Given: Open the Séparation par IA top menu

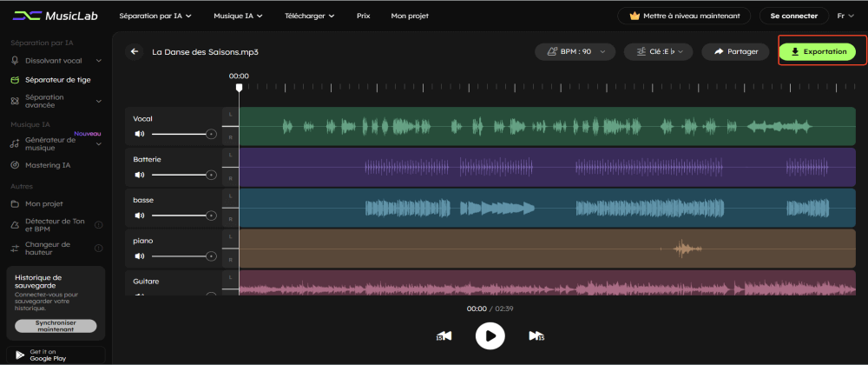Looking at the screenshot, I should [155, 16].
